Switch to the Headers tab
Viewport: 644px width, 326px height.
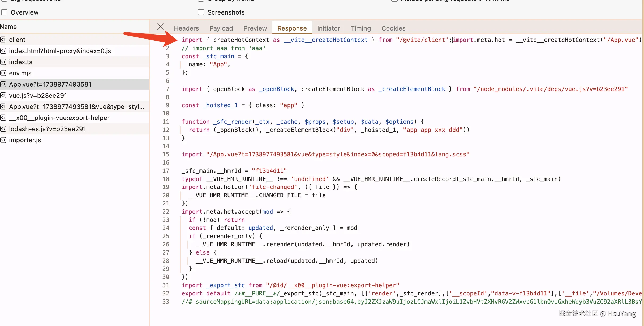pos(186,28)
